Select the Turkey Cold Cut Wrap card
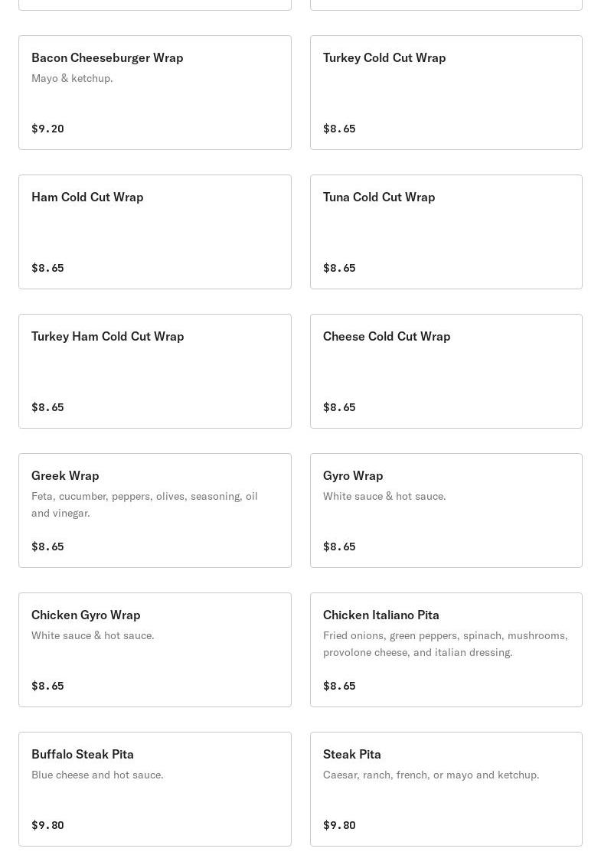The width and height of the screenshot is (601, 868). pyautogui.click(x=446, y=93)
